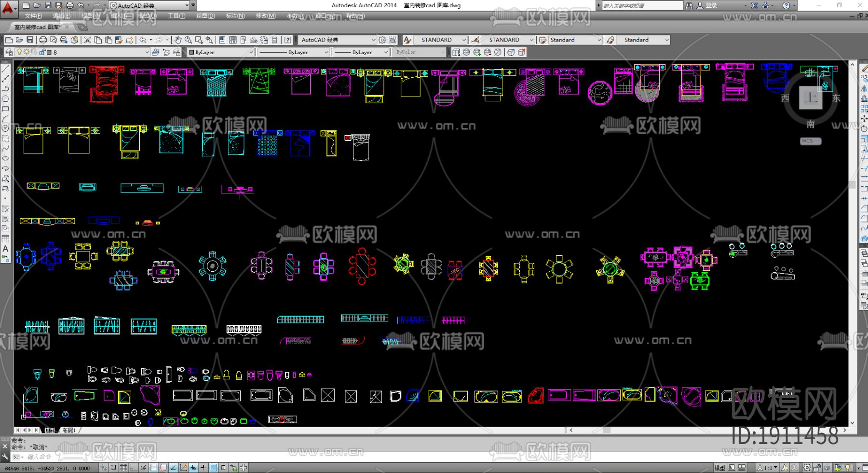
Task: Click the 上 top face of ViewCube
Action: 811,98
